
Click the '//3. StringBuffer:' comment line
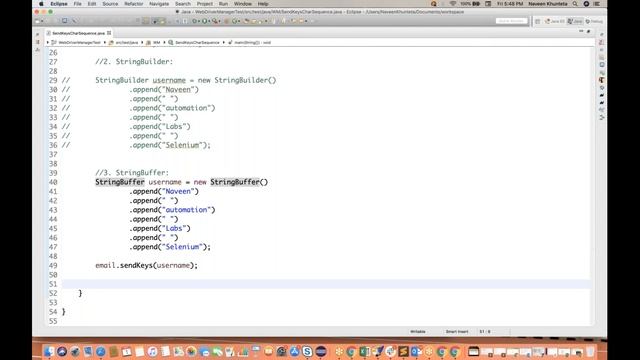coord(132,173)
